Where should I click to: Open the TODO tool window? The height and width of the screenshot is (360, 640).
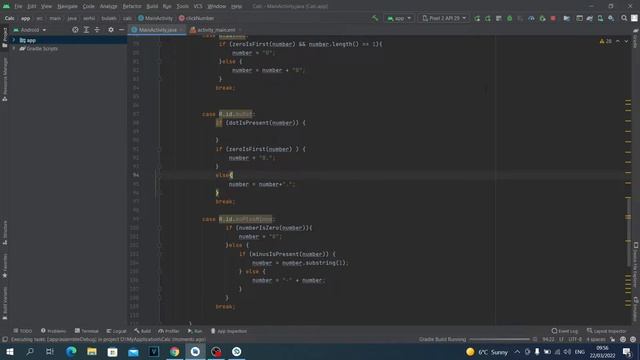point(23,331)
